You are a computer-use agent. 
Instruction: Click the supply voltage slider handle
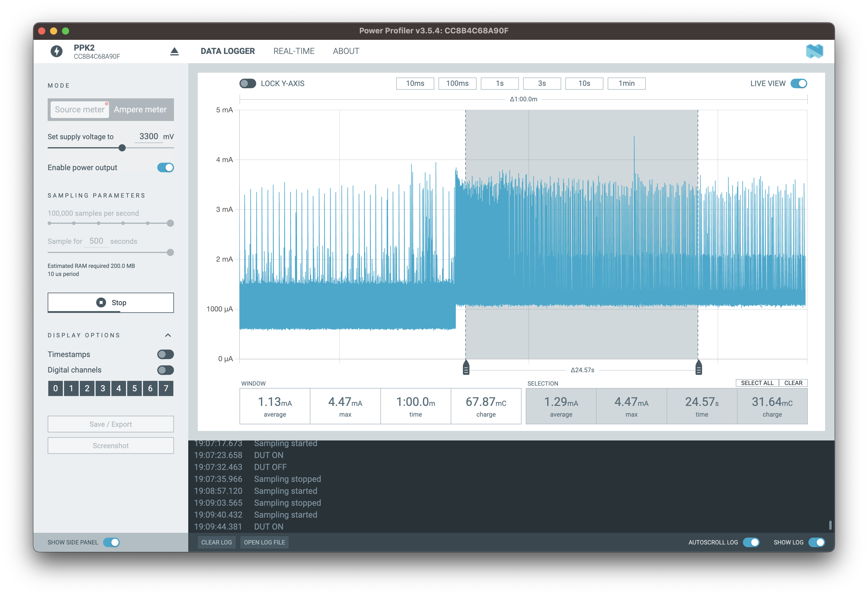tap(122, 148)
